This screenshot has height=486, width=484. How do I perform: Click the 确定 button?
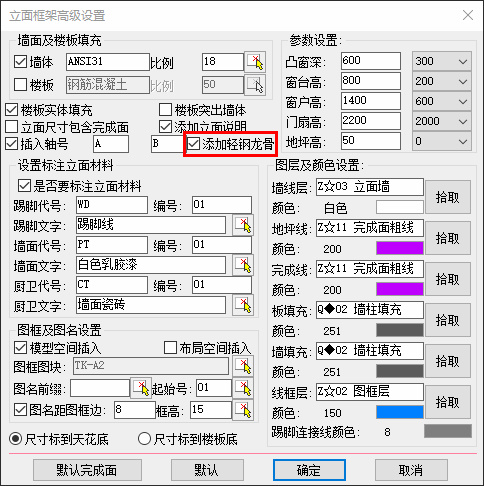(309, 470)
